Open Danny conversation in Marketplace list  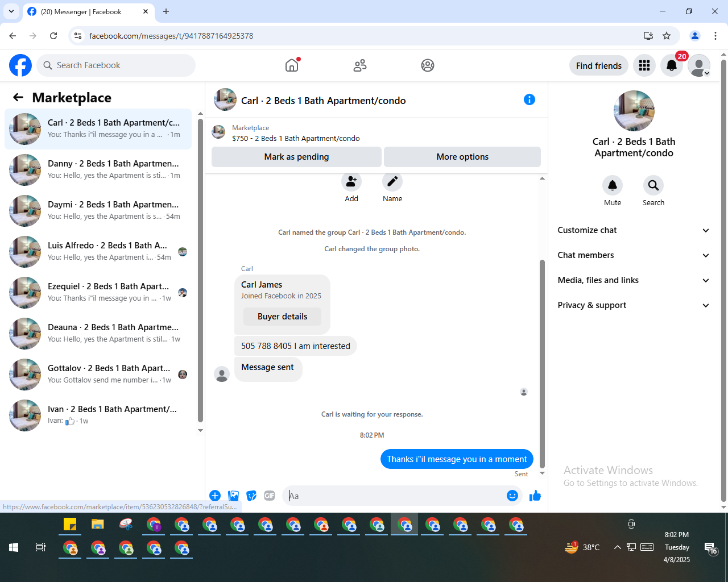pos(98,170)
